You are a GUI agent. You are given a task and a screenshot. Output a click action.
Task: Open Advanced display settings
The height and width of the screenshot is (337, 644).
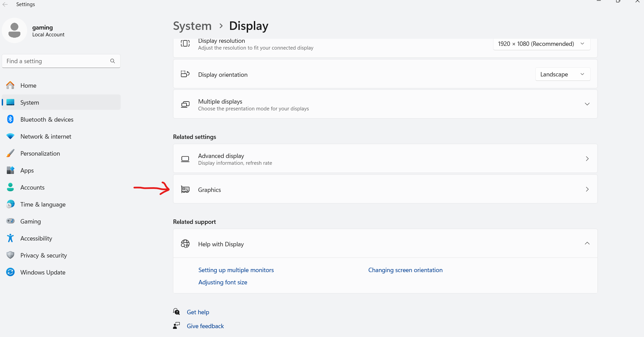point(385,159)
